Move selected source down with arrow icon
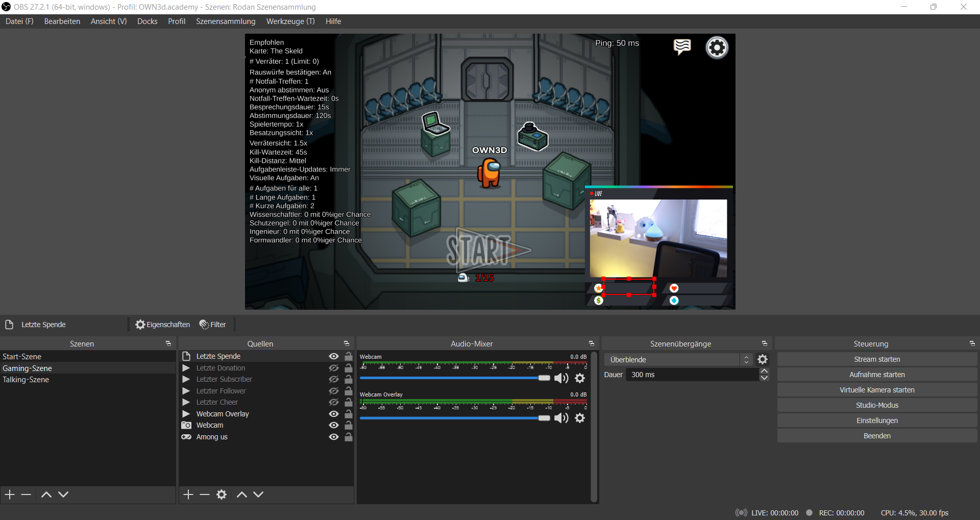Screen dimensions: 980x520 click(x=258, y=494)
